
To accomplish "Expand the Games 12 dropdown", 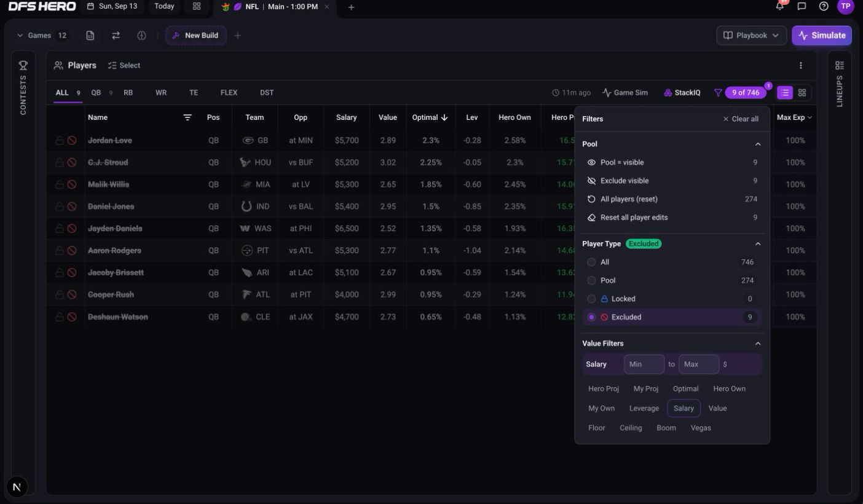I will click(42, 36).
